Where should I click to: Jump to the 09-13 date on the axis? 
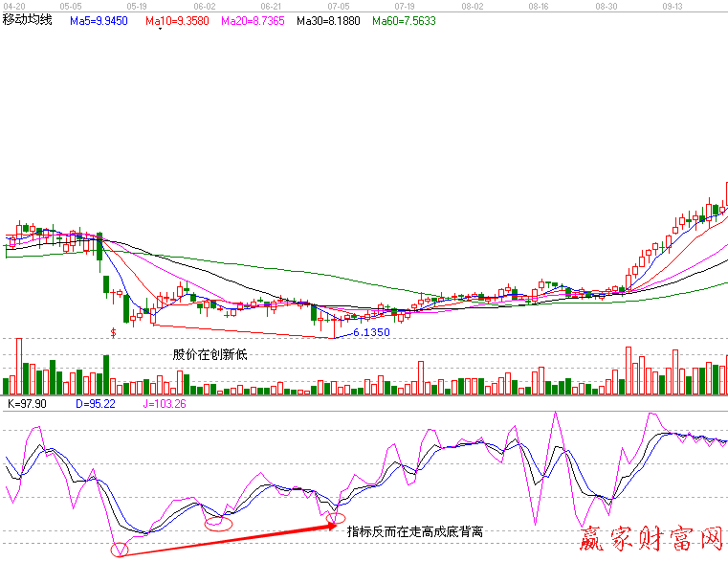click(672, 6)
